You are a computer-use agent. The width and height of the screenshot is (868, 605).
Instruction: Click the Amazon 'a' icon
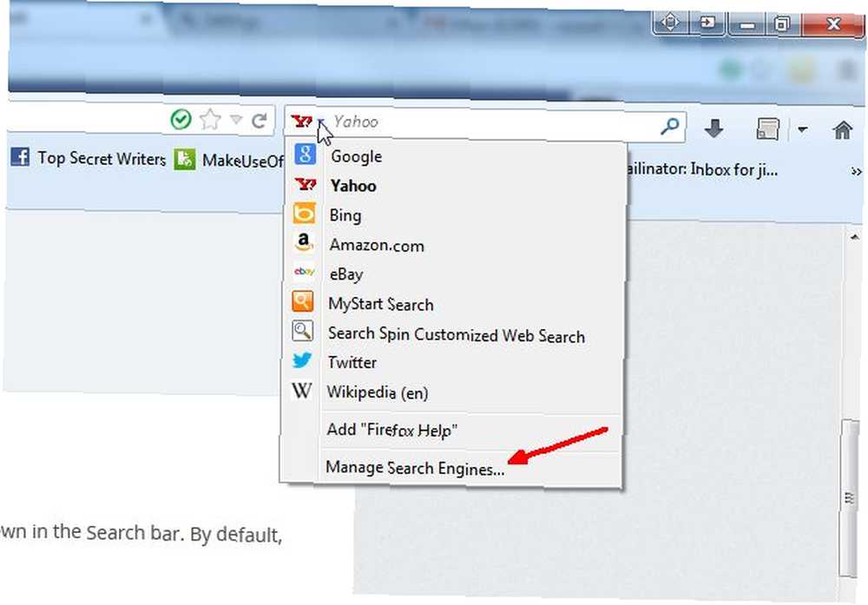(x=303, y=242)
